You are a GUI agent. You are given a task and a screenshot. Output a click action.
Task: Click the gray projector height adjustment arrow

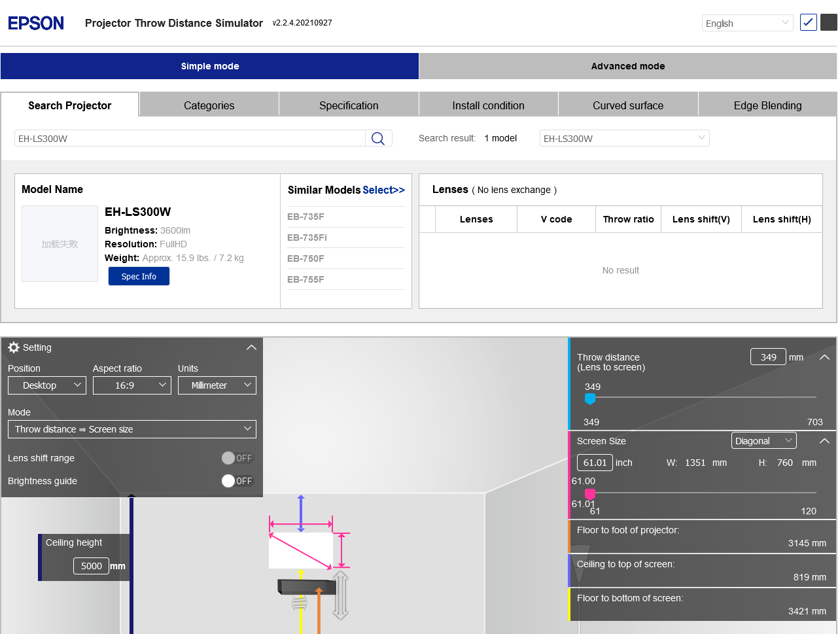point(340,595)
